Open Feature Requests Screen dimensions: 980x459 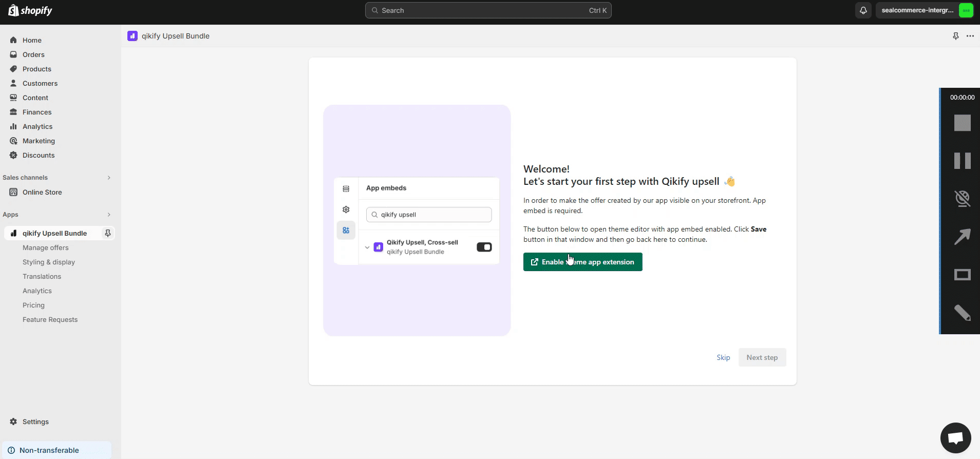(x=50, y=319)
